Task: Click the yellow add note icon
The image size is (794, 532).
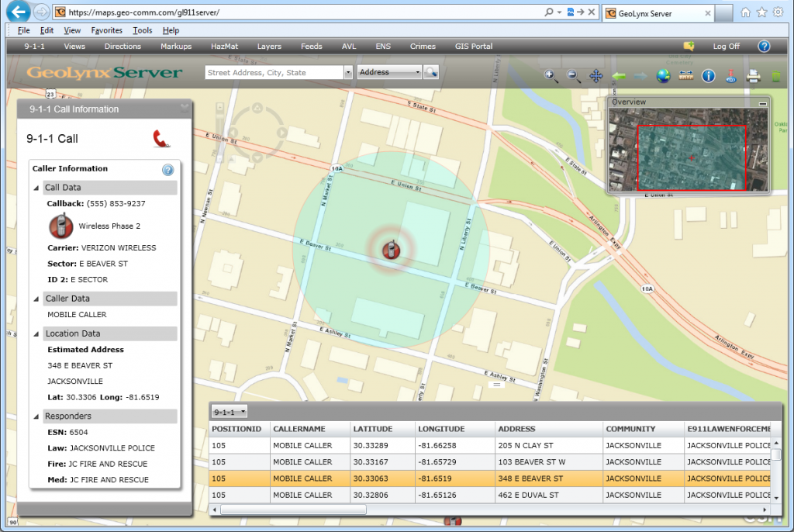Action: pos(689,46)
